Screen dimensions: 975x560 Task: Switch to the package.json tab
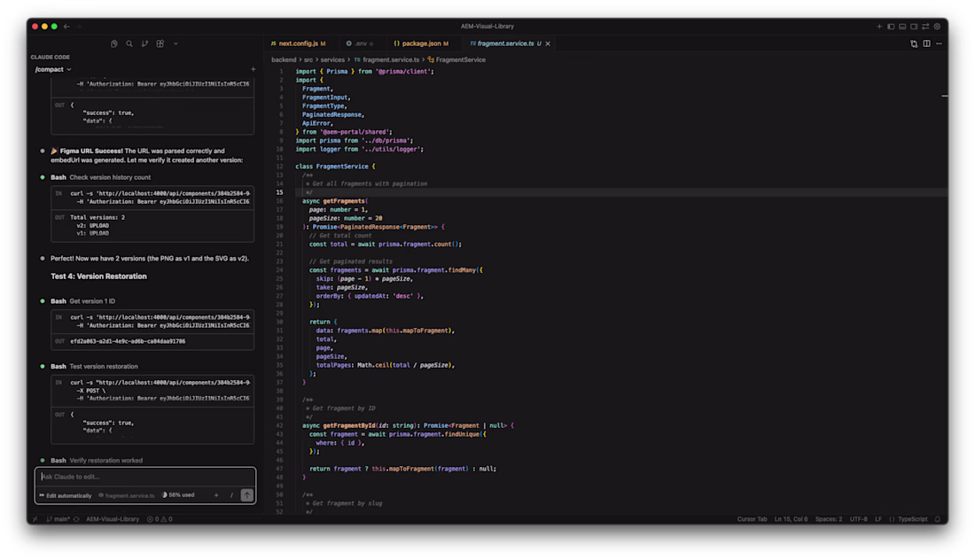point(421,43)
